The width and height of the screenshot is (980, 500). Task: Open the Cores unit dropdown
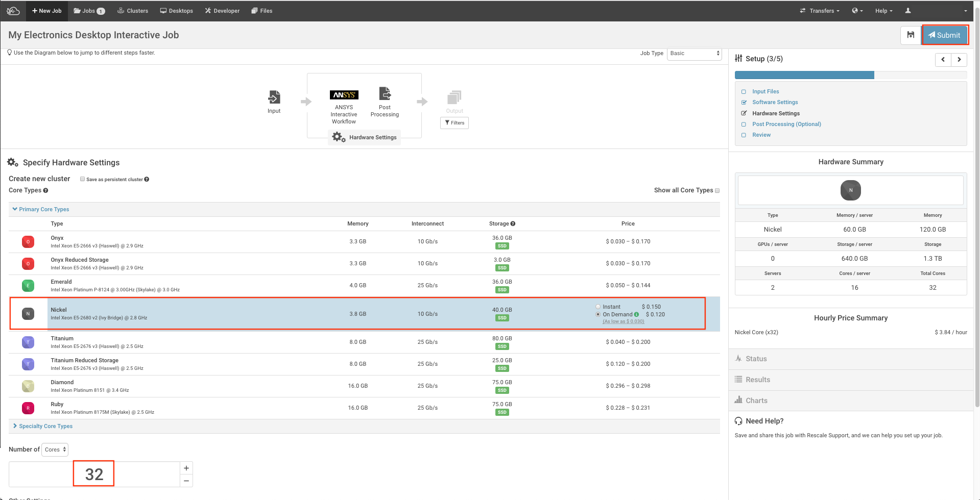[x=55, y=450]
